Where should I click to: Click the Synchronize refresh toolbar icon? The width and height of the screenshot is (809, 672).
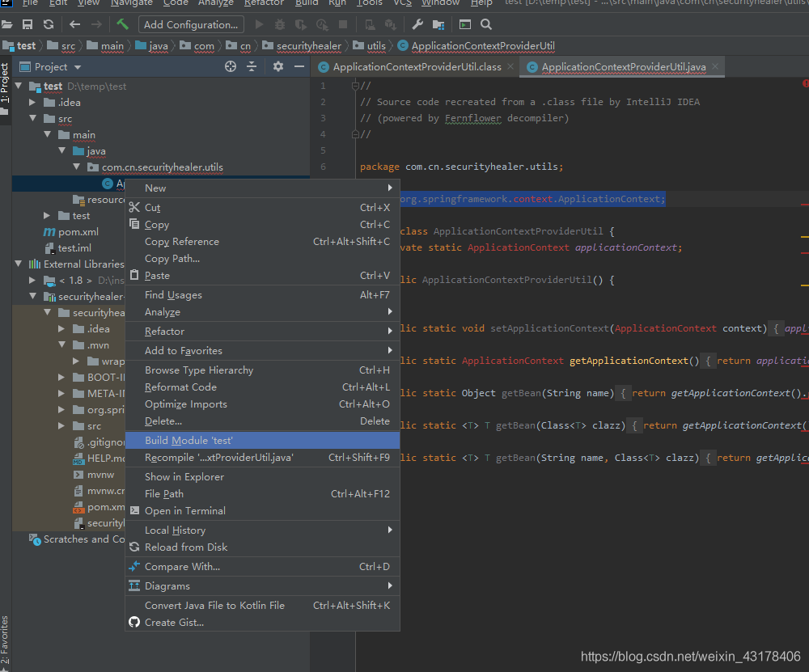coord(49,24)
